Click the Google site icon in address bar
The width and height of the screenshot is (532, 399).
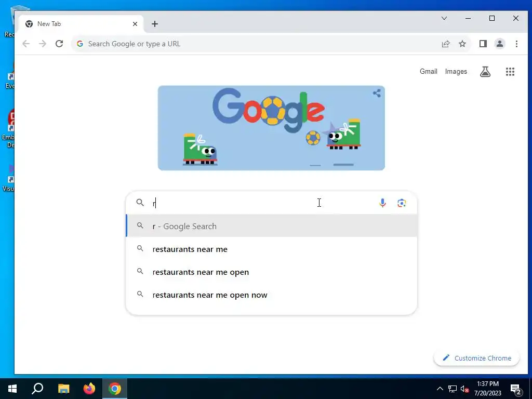[x=79, y=44]
